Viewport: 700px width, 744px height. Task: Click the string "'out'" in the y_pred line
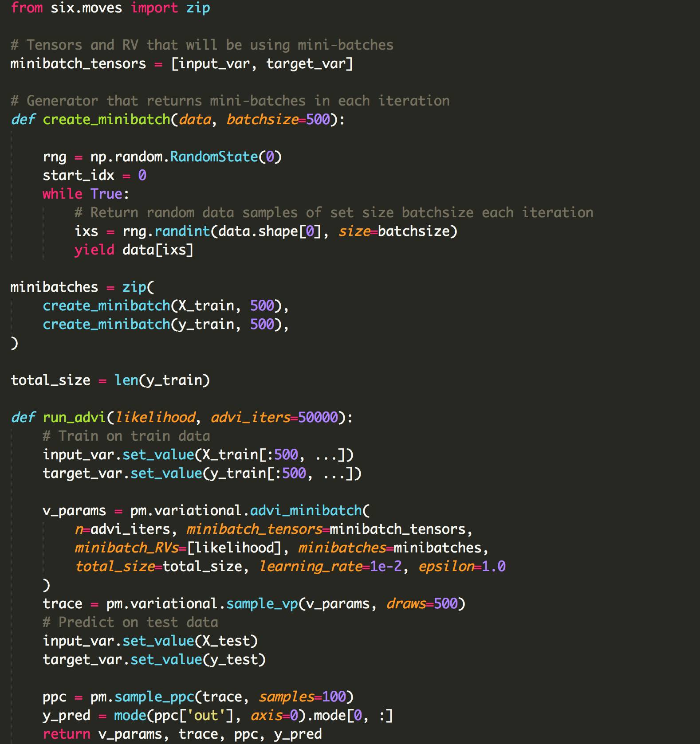[x=206, y=716]
